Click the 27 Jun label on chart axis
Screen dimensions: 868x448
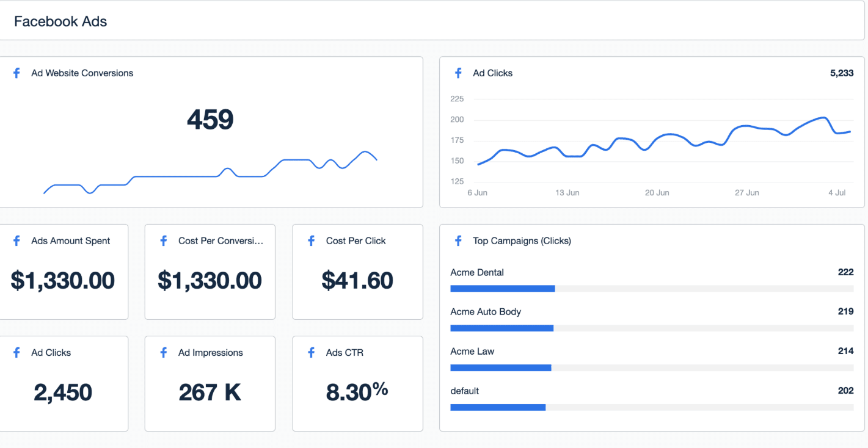point(746,192)
